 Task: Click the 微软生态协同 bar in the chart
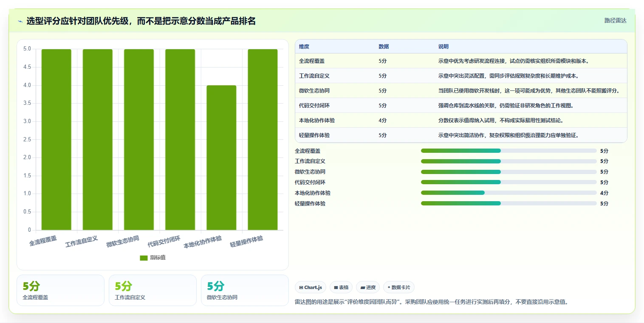point(139,140)
